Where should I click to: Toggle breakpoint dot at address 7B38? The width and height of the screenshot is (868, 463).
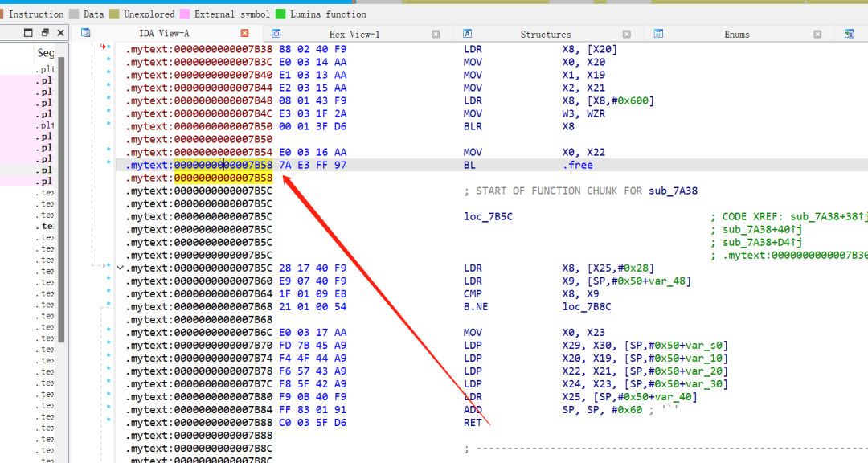point(108,47)
